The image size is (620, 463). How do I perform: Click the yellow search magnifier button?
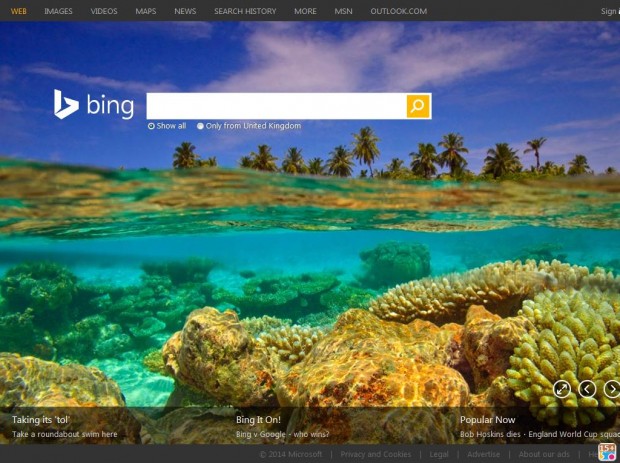(418, 106)
